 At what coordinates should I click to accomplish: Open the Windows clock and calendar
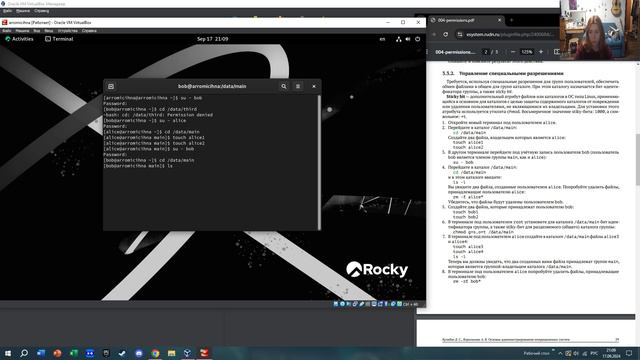(x=611, y=353)
